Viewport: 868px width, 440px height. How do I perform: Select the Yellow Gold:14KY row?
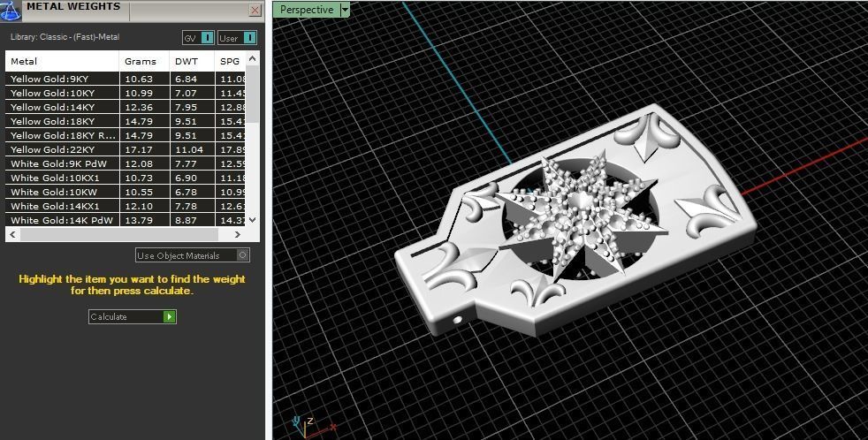[x=126, y=107]
